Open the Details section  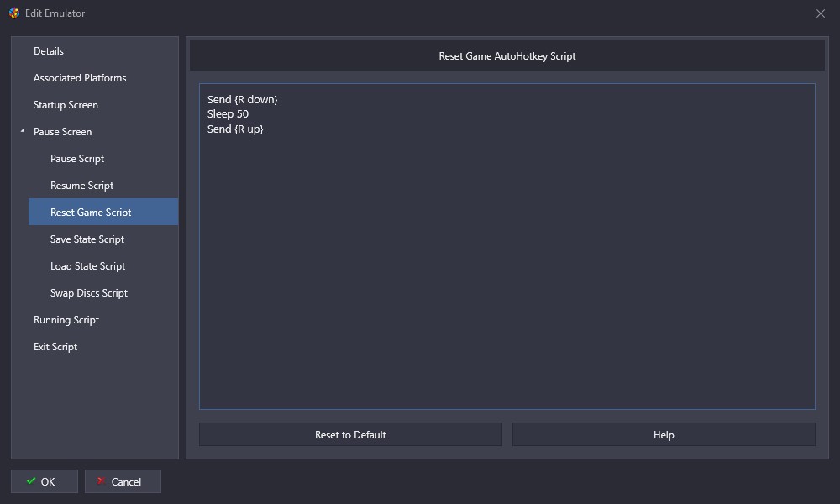(x=49, y=51)
